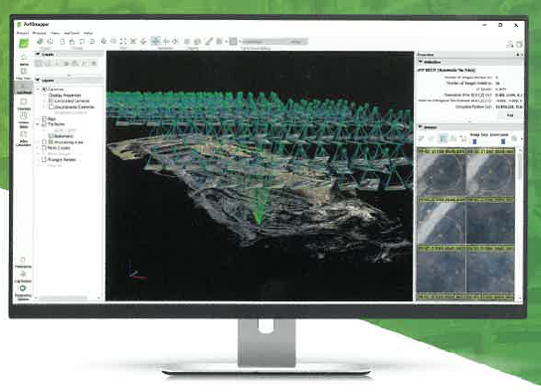Screen dimensions: 541x392
Task: Collapse the Tie Points tree node
Action: [x=38, y=124]
